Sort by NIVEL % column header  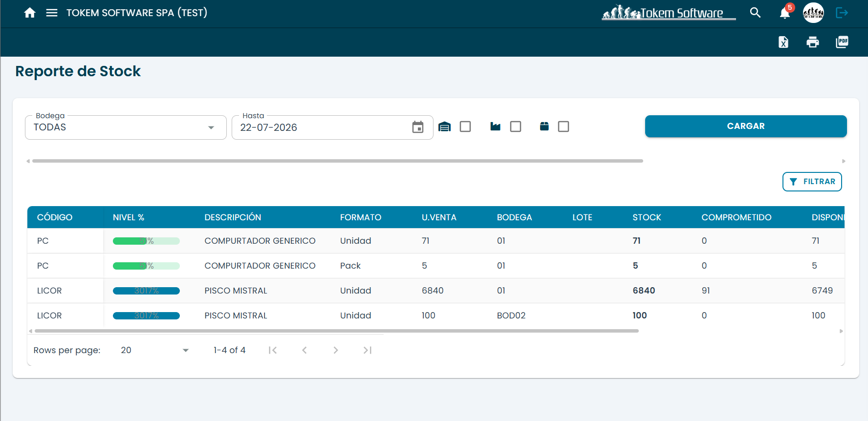(x=129, y=217)
